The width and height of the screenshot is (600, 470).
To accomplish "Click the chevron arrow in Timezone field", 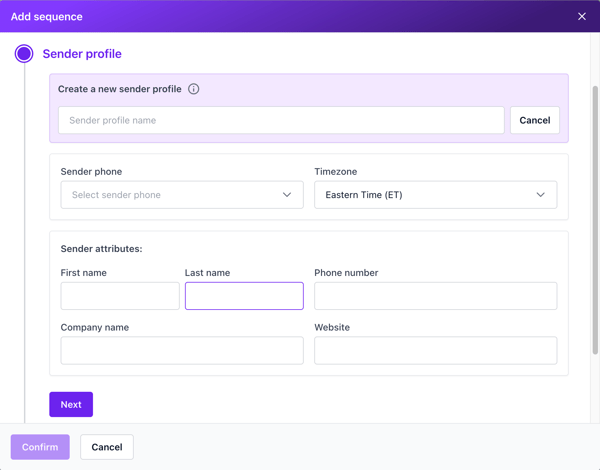I will point(540,195).
